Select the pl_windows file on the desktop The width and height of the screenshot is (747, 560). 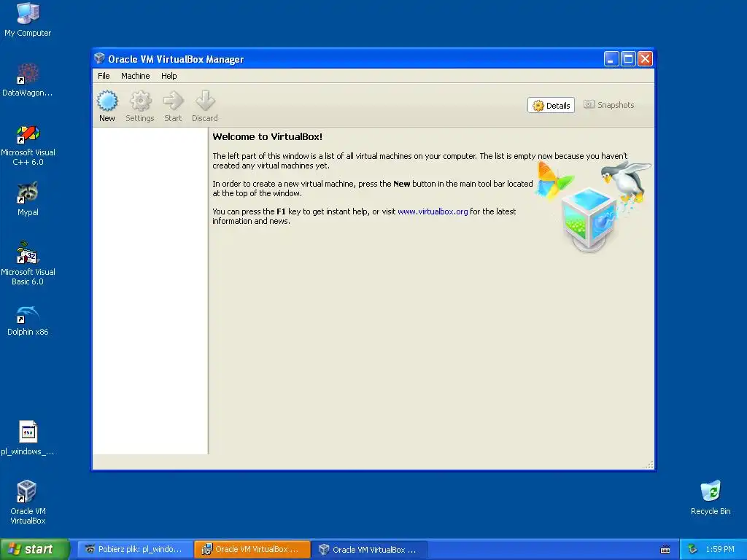click(x=28, y=438)
